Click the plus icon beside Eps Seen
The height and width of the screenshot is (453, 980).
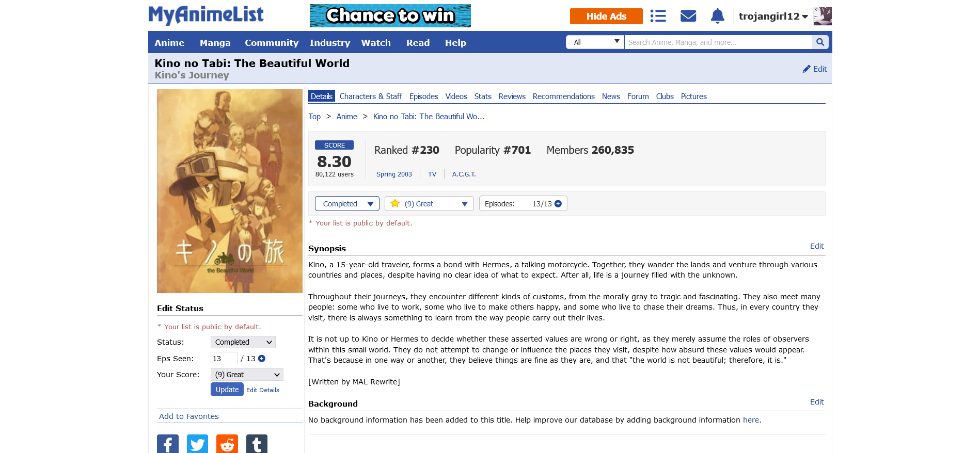pyautogui.click(x=262, y=359)
